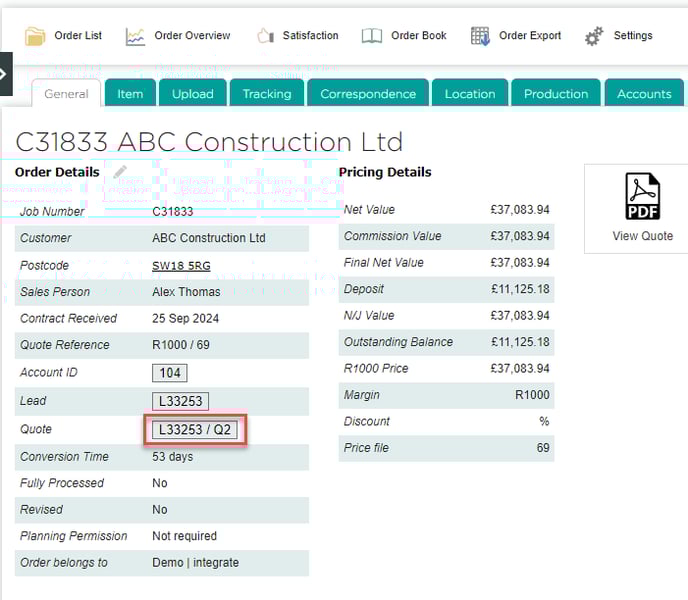Viewport: 688px width, 600px height.
Task: Open lead L33253 button
Action: [180, 401]
